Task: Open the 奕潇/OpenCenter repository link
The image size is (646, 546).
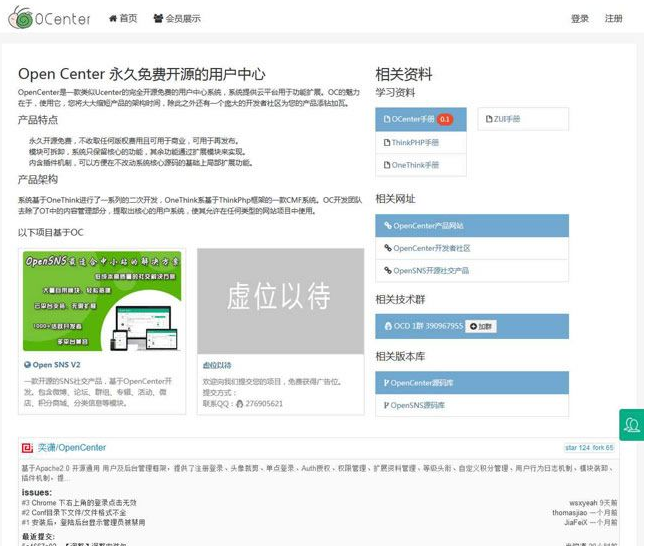Action: 72,448
